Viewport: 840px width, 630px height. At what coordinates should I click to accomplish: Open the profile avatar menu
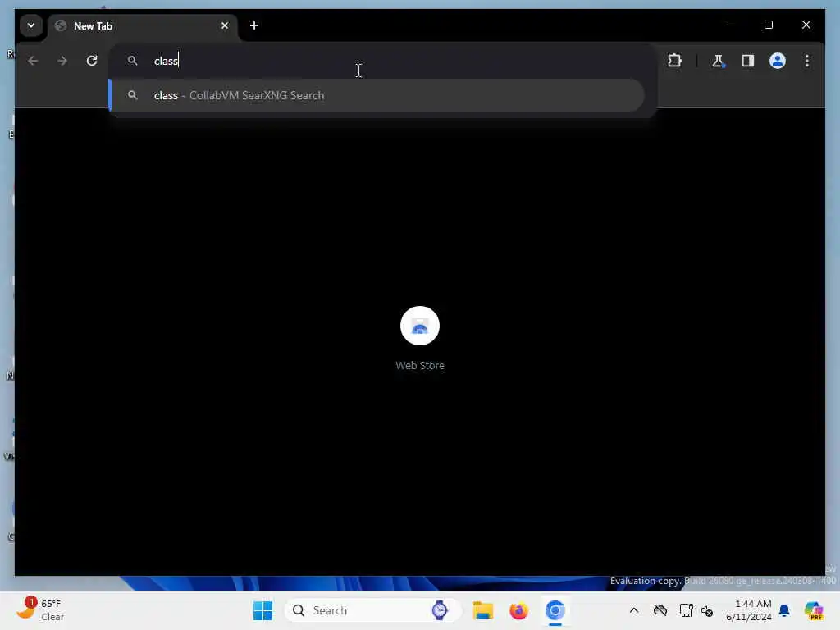(x=778, y=61)
